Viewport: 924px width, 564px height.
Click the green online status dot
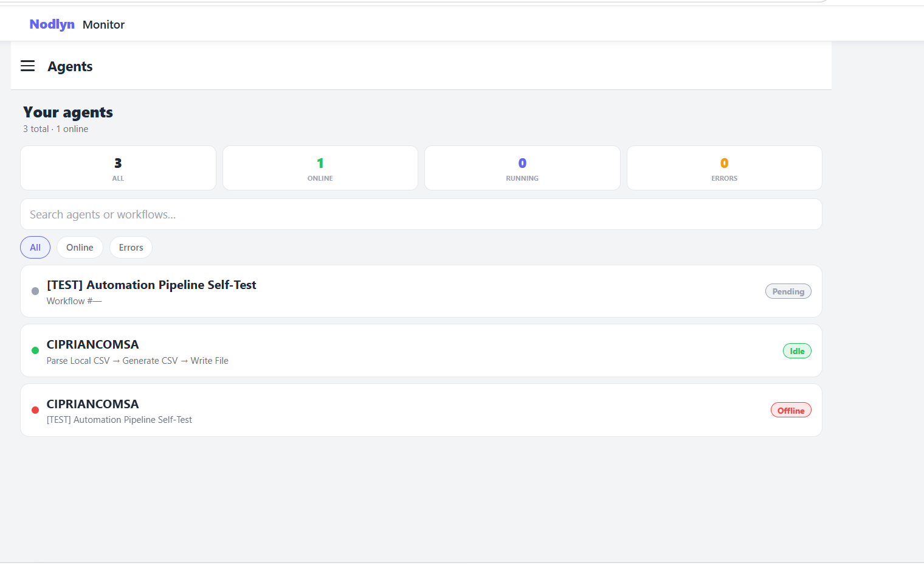[35, 350]
